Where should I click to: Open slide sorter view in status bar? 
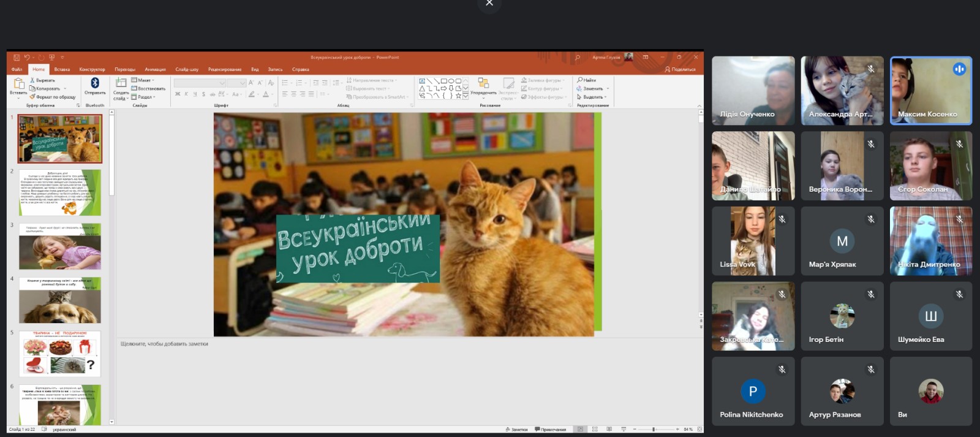(595, 429)
